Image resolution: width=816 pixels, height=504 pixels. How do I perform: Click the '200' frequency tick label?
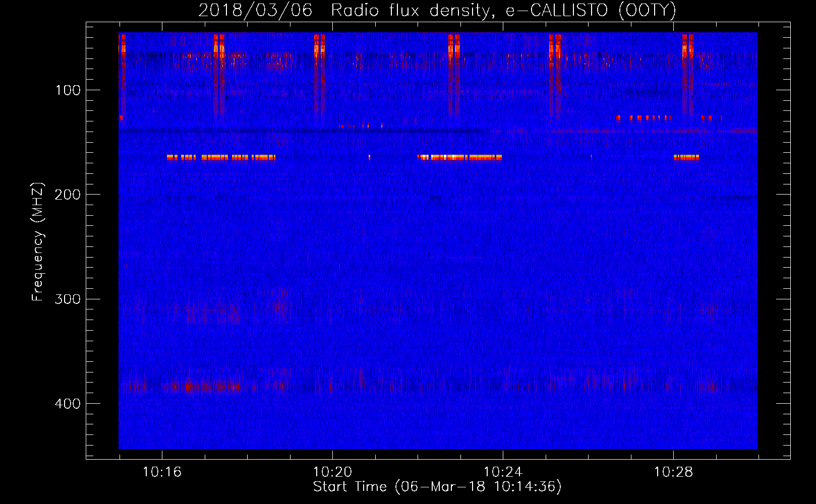[x=68, y=195]
